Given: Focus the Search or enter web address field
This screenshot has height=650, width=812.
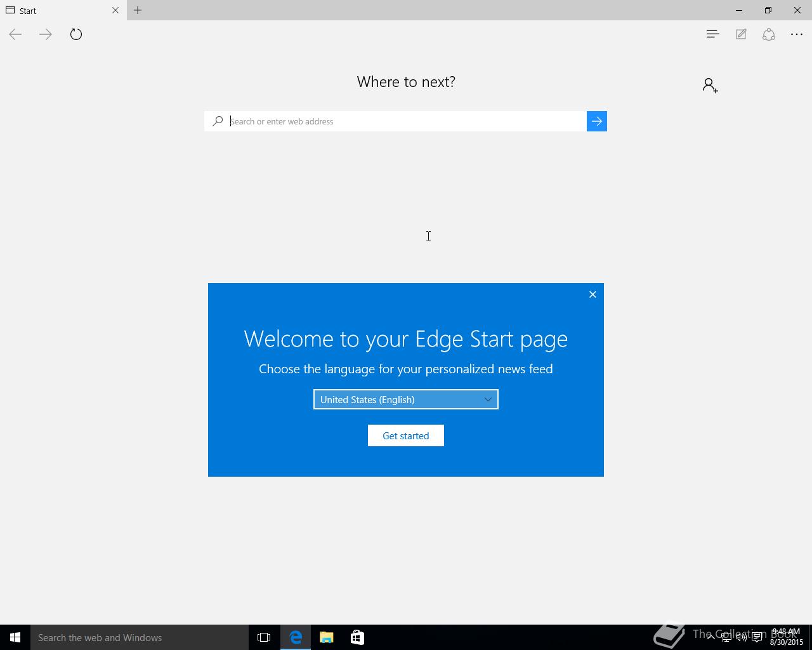Looking at the screenshot, I should [406, 121].
